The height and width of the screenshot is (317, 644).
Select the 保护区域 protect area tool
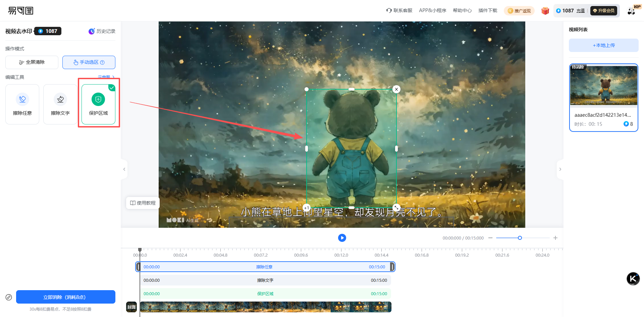coord(98,104)
